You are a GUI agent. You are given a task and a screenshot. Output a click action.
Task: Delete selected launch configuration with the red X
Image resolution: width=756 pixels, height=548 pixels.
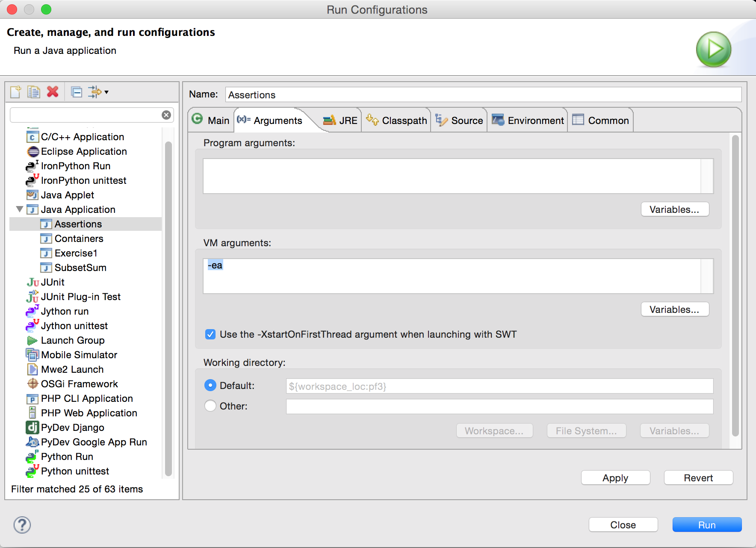(53, 92)
